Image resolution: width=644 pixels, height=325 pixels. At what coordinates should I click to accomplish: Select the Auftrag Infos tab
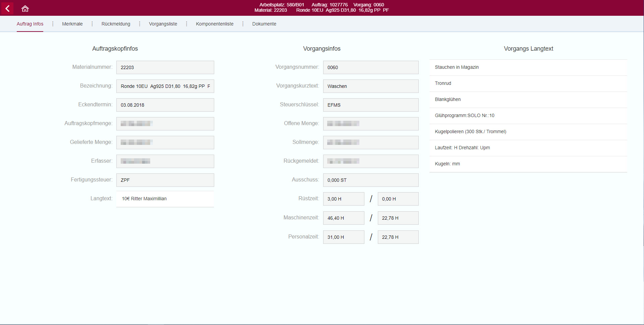[30, 24]
